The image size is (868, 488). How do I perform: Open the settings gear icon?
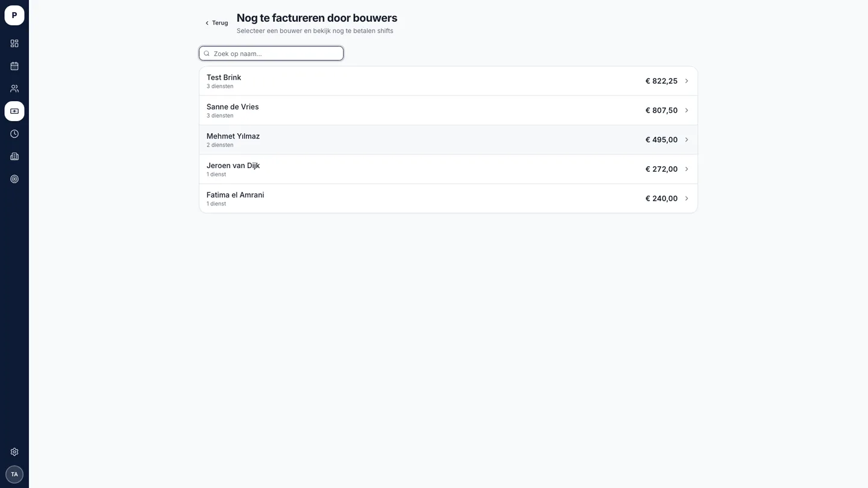tap(14, 452)
